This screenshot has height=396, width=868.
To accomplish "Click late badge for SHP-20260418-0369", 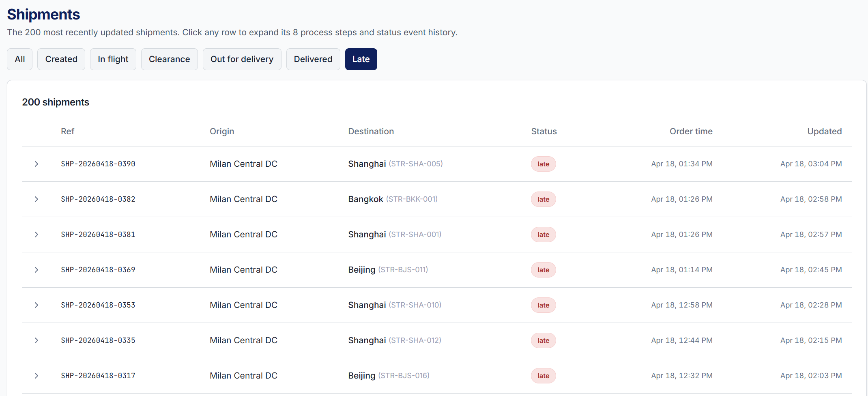I will 544,270.
